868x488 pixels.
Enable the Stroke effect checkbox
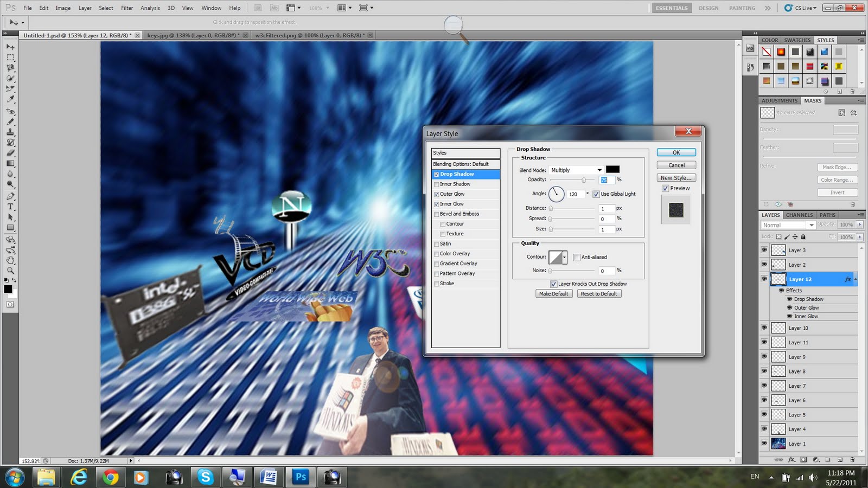click(x=437, y=284)
